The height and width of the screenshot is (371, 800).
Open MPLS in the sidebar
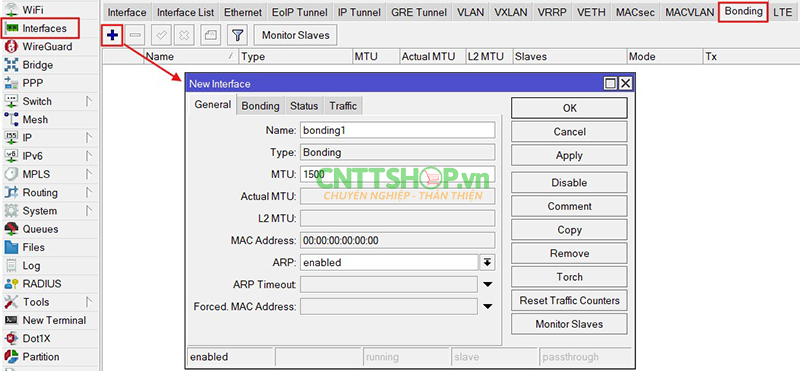pyautogui.click(x=36, y=174)
